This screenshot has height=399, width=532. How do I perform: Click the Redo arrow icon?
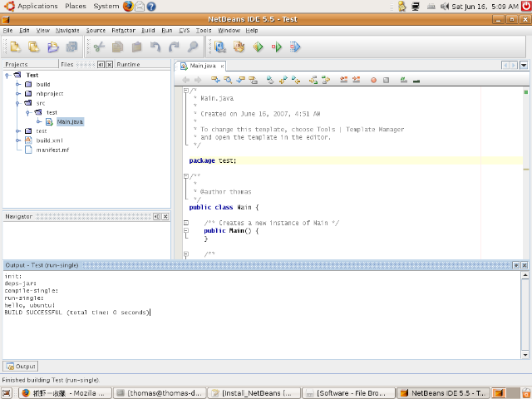click(x=174, y=47)
